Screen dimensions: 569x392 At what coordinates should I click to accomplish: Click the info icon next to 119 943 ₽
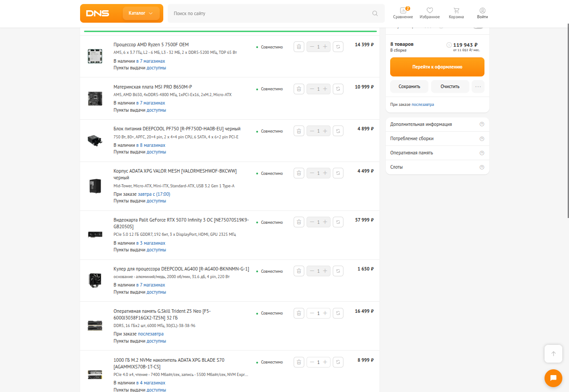(x=449, y=45)
